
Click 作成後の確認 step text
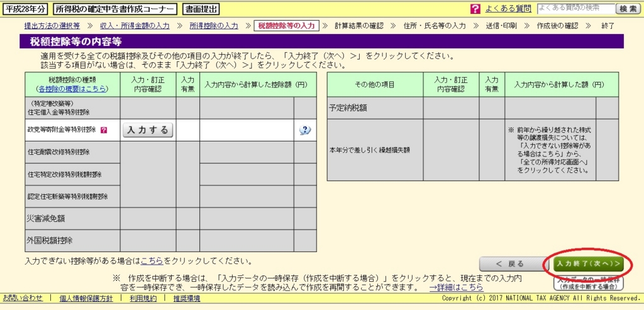point(557,26)
